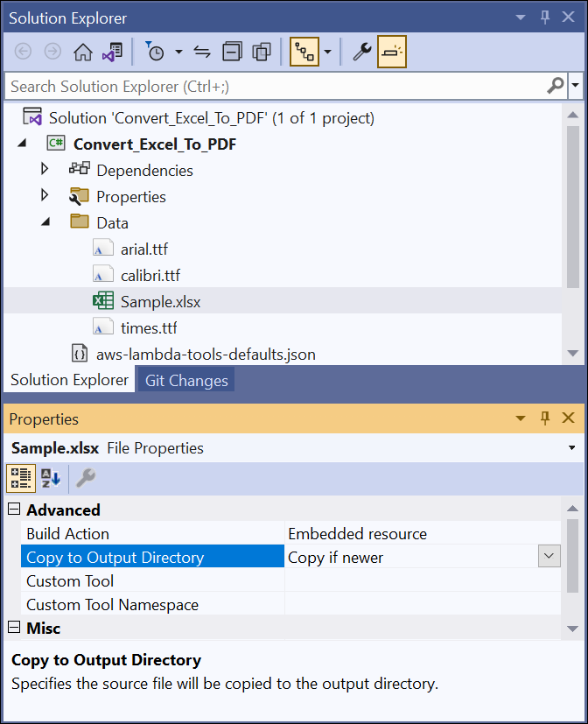Collapse the Data folder
Screen dimensions: 588x724
(45, 222)
